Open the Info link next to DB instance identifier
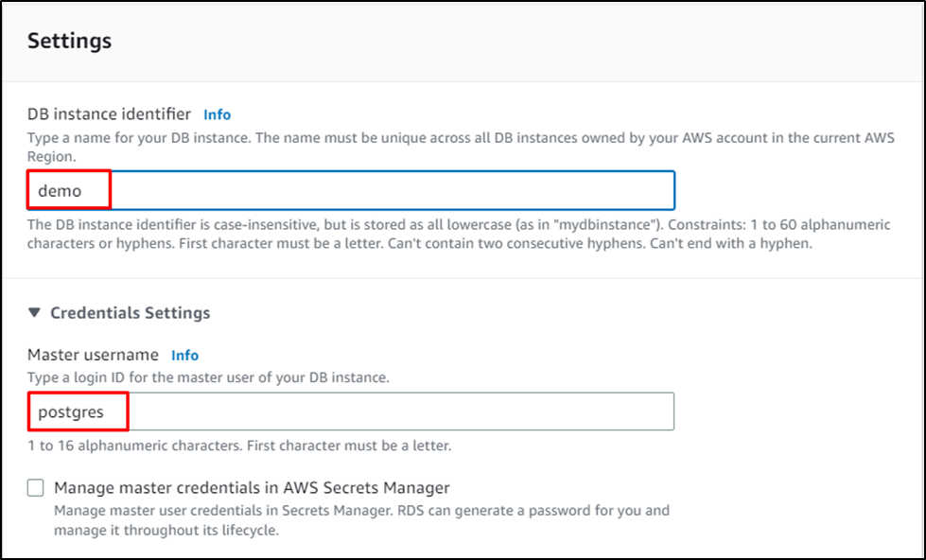Image resolution: width=926 pixels, height=560 pixels. [x=217, y=114]
